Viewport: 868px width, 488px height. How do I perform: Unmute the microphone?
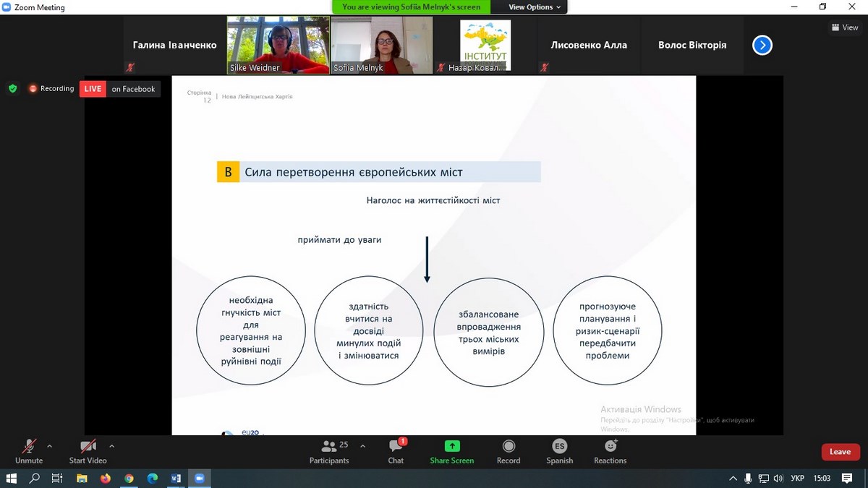pyautogui.click(x=29, y=451)
